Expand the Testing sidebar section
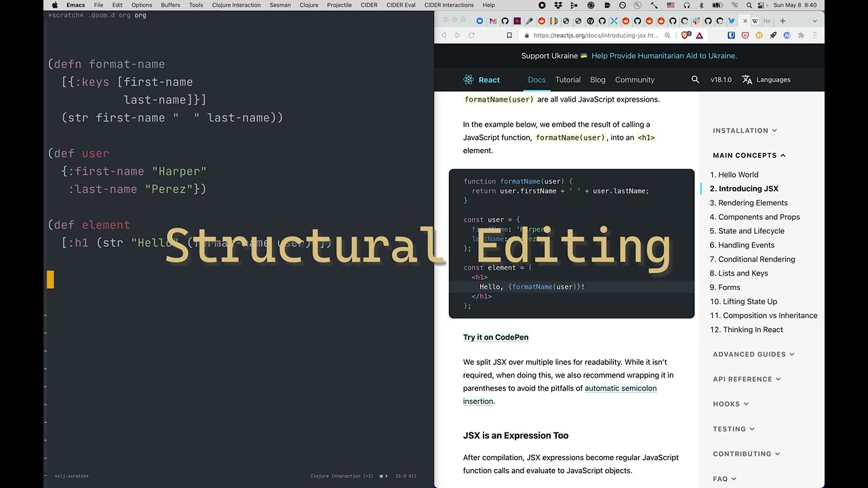Image resolution: width=868 pixels, height=488 pixels. (x=734, y=429)
